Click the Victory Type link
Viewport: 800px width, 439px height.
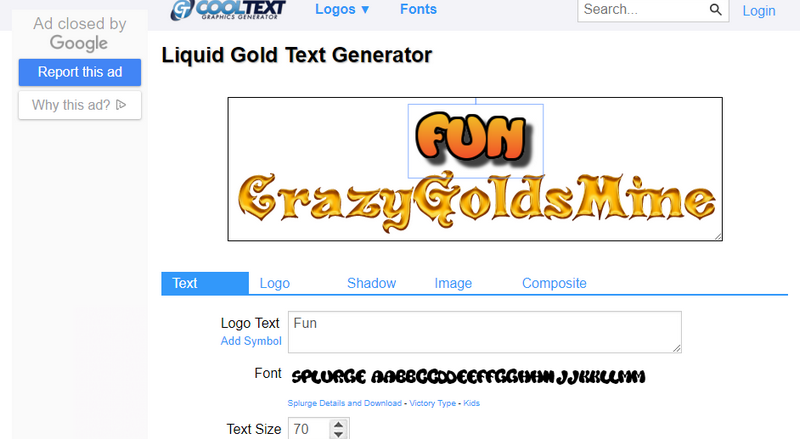pyautogui.click(x=433, y=403)
